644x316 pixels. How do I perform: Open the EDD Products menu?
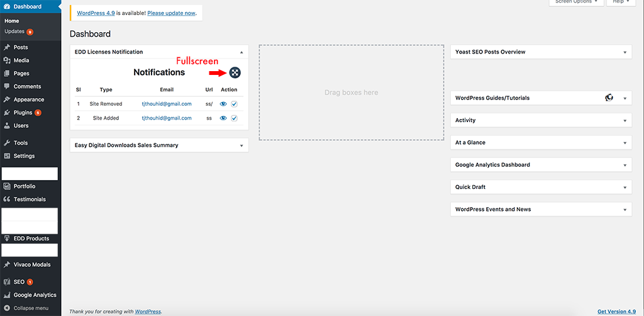(x=30, y=239)
